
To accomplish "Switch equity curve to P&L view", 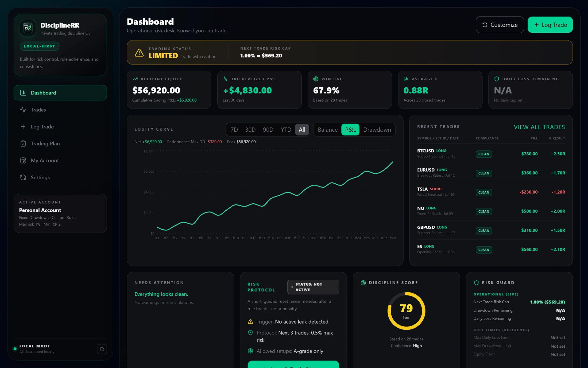I will [x=350, y=130].
